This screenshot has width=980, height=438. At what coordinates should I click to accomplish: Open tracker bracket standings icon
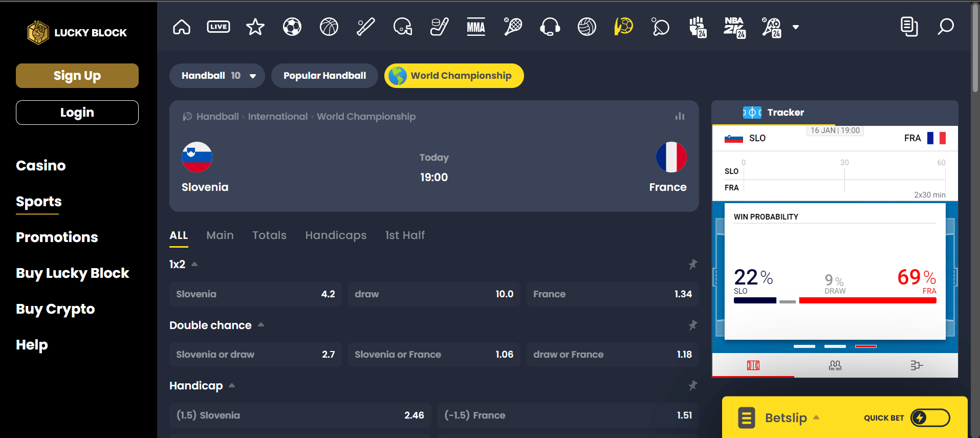[917, 365]
